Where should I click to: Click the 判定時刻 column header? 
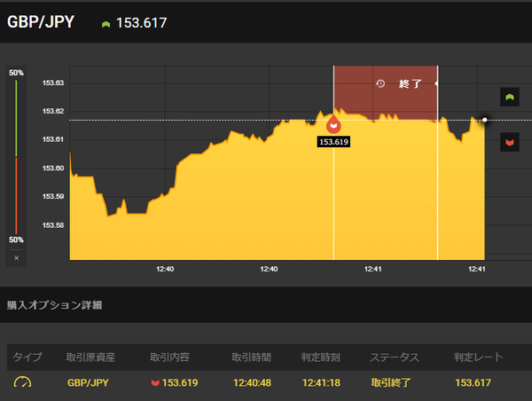pos(321,358)
